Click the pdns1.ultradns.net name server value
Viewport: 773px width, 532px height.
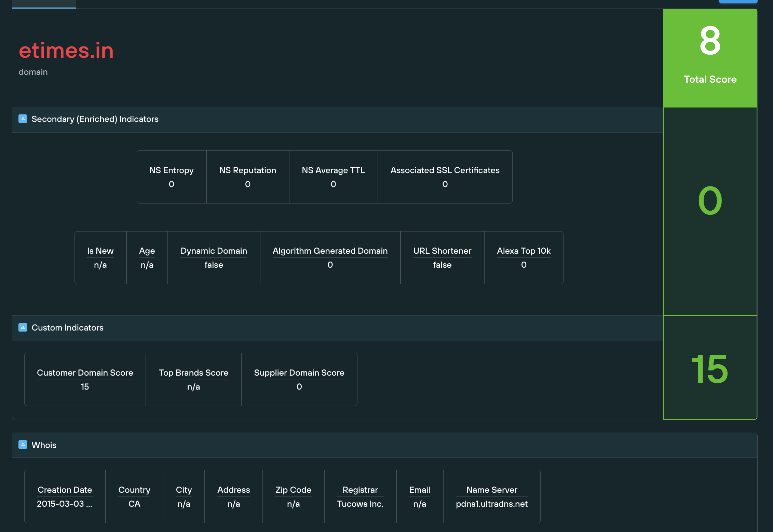pos(492,504)
